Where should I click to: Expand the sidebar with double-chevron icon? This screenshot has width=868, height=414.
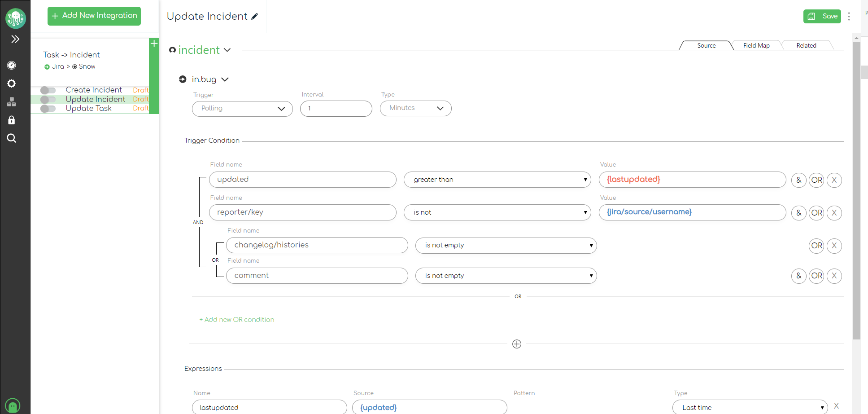click(15, 39)
